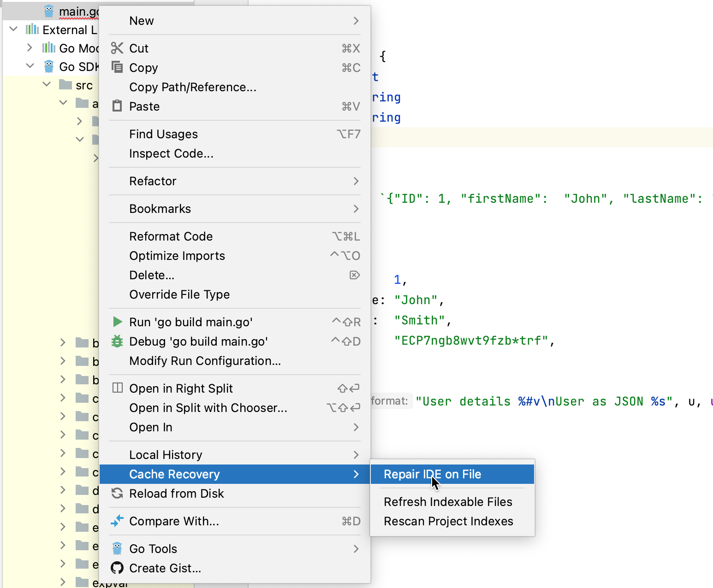Click the GitHub icon beside Create Gist
This screenshot has width=713, height=588.
coord(117,568)
